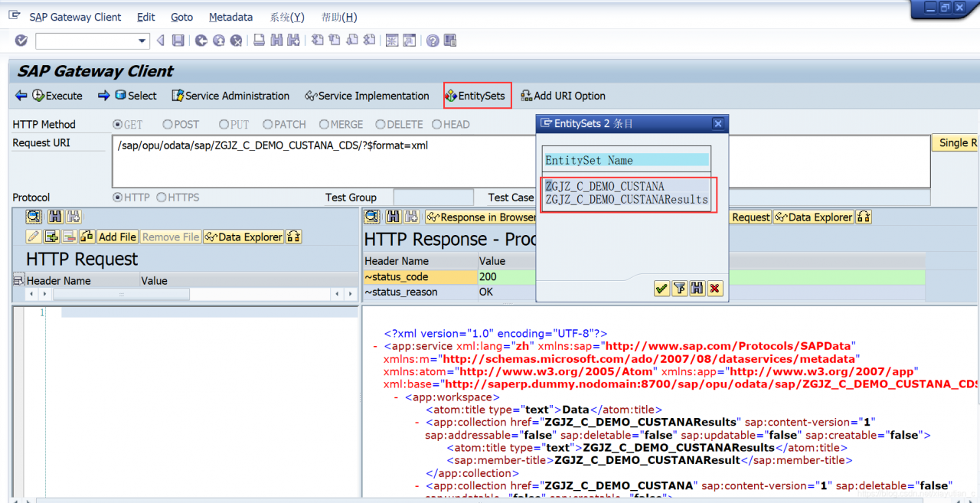Click the Single R button at right edge
This screenshot has height=503, width=980.
pyautogui.click(x=955, y=143)
